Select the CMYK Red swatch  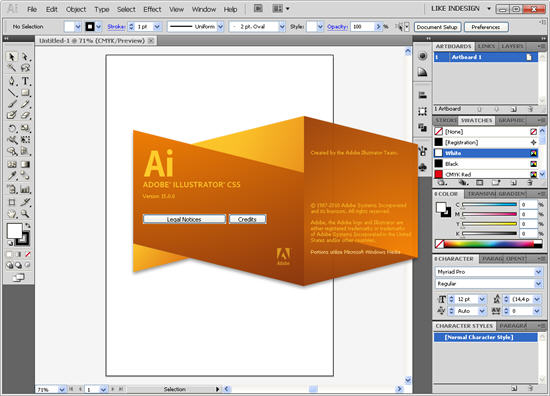click(486, 174)
